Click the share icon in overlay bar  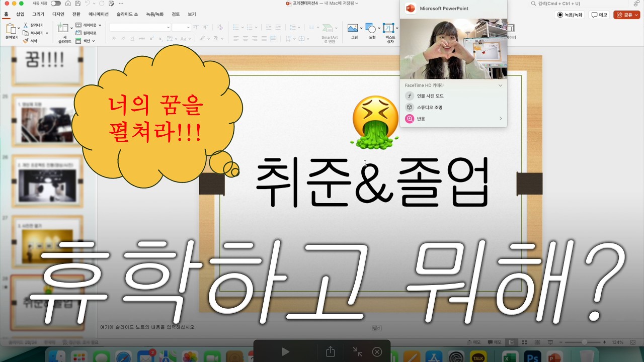[330, 352]
